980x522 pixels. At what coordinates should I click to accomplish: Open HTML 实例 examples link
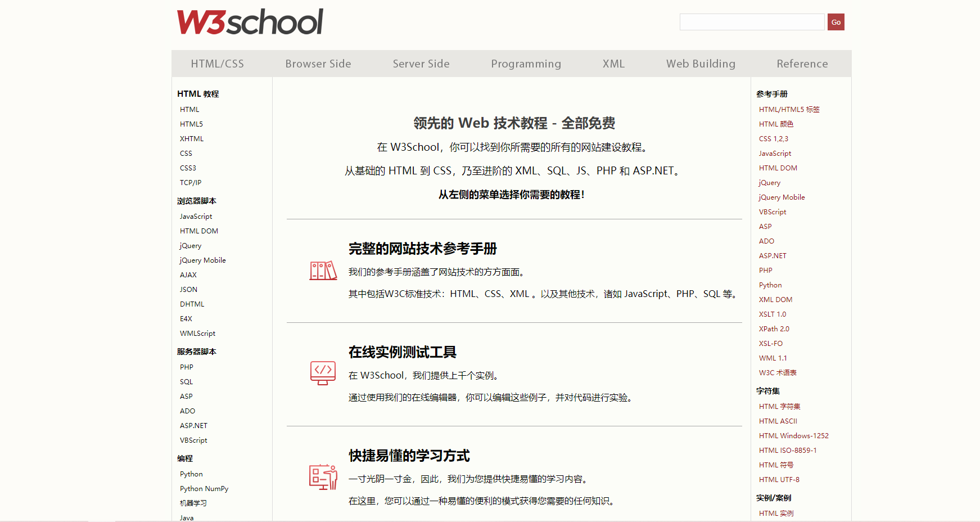[x=776, y=513]
